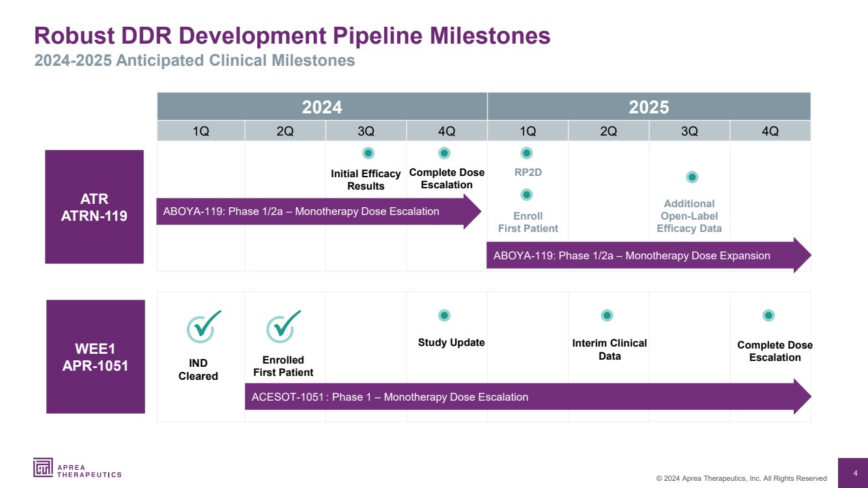This screenshot has width=868, height=488.
Task: Select the Additional Open-Label Efficacy Data dot
Action: 692,177
